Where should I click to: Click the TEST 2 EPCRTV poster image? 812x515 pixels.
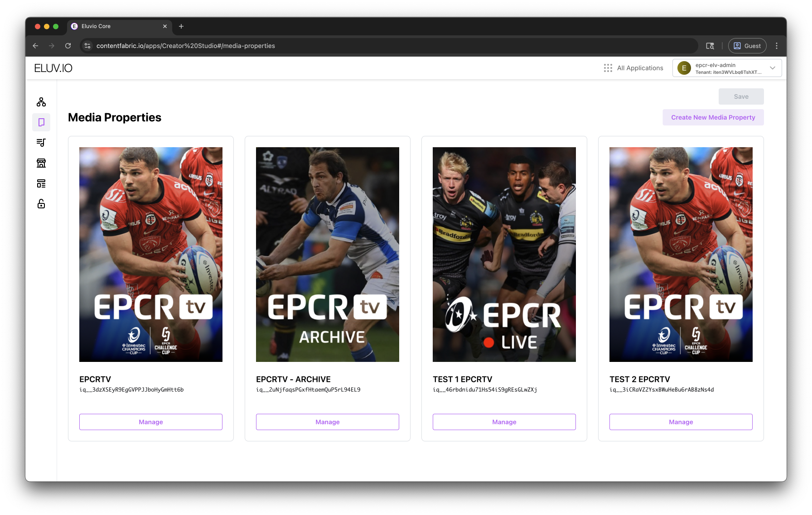pos(681,254)
